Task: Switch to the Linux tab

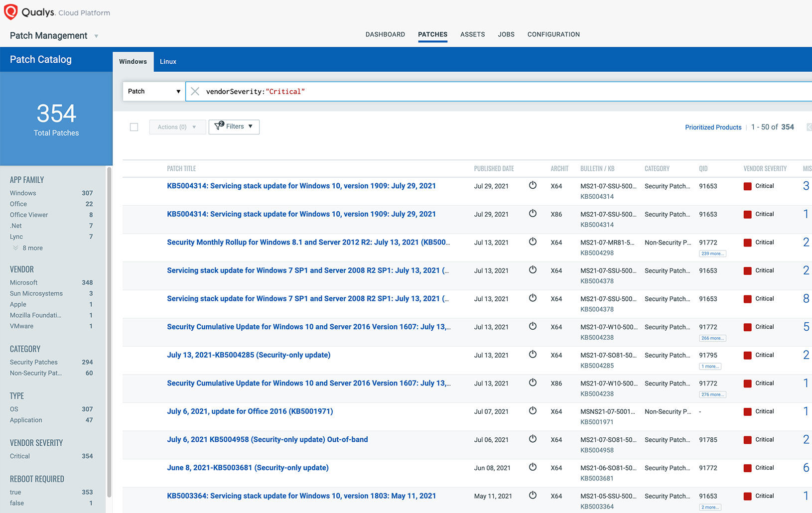Action: click(168, 61)
